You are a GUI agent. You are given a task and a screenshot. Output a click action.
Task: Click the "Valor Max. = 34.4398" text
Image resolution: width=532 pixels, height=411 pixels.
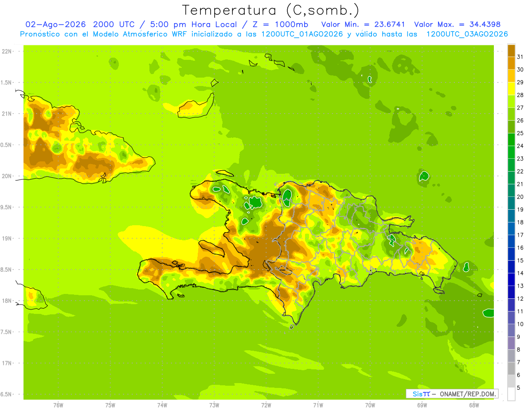point(457,24)
